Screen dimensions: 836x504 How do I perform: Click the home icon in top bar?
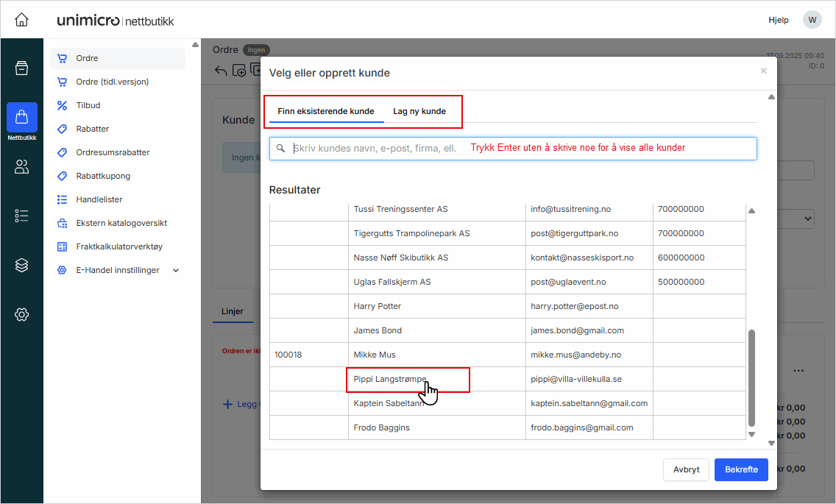coord(21,20)
